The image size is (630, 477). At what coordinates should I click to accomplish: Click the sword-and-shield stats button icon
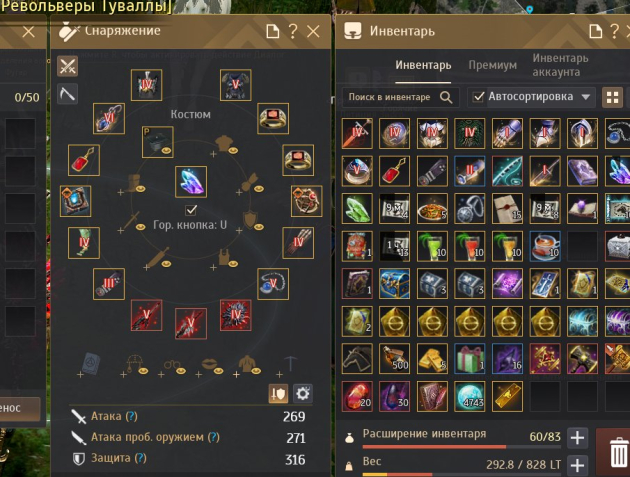[x=278, y=393]
